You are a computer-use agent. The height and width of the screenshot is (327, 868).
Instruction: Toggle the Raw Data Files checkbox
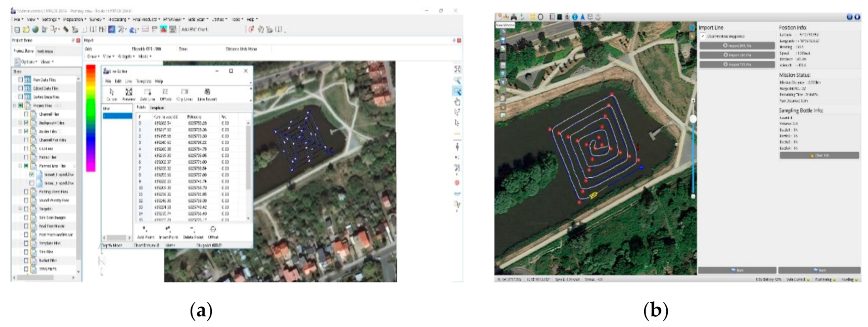(21, 80)
